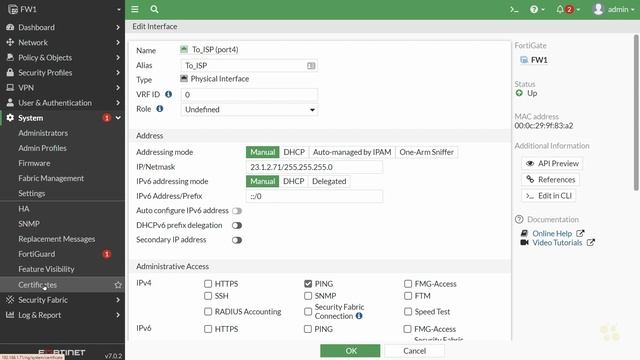This screenshot has height=360, width=640.
Task: Open the help question mark icon
Action: (534, 9)
